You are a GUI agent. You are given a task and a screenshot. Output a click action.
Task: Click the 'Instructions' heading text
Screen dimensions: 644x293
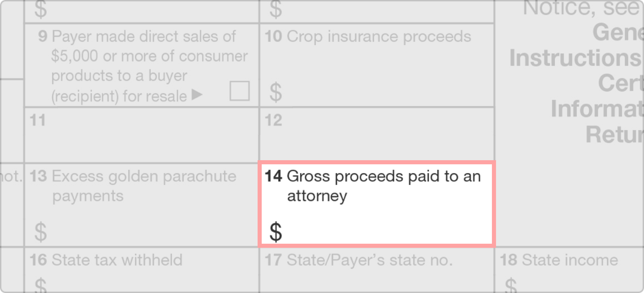575,58
